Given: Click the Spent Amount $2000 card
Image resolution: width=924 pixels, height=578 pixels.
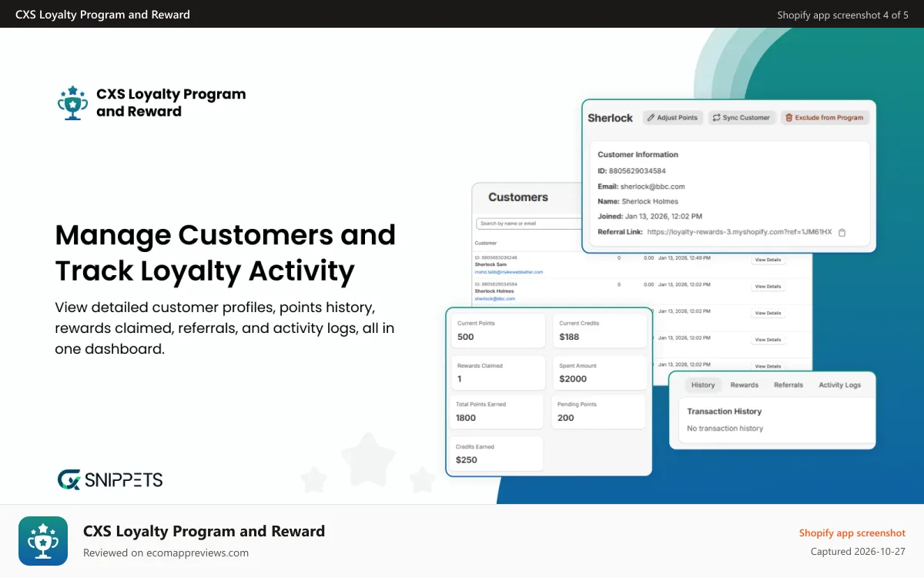Looking at the screenshot, I should [600, 373].
